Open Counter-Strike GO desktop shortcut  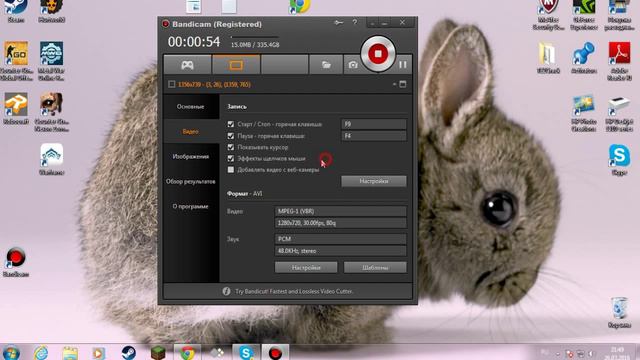pos(16,60)
